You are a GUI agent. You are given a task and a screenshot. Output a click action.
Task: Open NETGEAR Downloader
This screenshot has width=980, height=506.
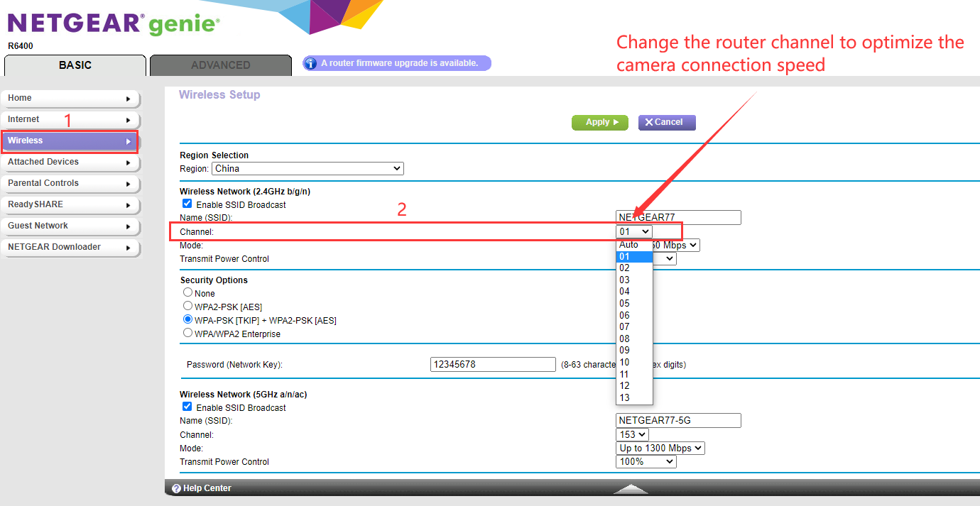pyautogui.click(x=70, y=248)
